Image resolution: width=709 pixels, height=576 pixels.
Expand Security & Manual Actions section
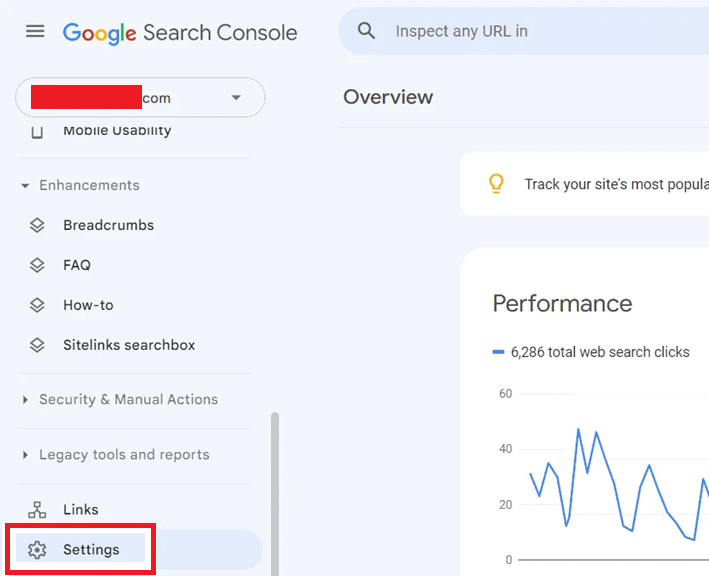[120, 400]
